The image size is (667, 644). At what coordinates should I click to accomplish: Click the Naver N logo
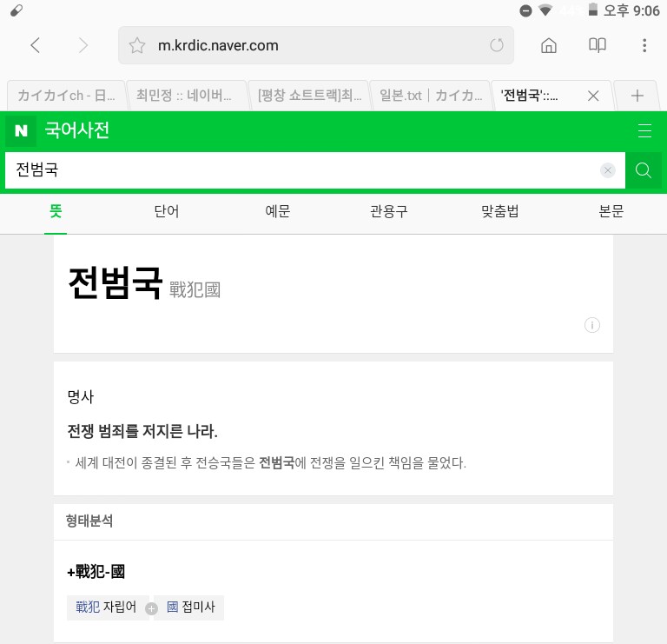coord(21,131)
